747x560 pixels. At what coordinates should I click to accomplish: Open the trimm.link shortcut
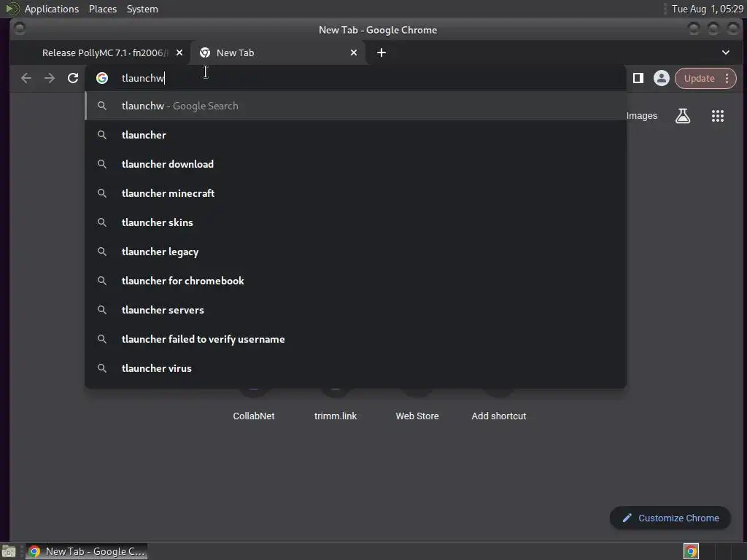(336, 416)
